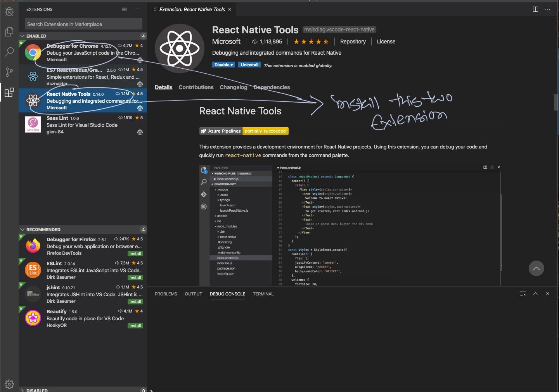The image size is (559, 392).
Task: Click the Sass Lint extension icon
Action: coord(33,124)
